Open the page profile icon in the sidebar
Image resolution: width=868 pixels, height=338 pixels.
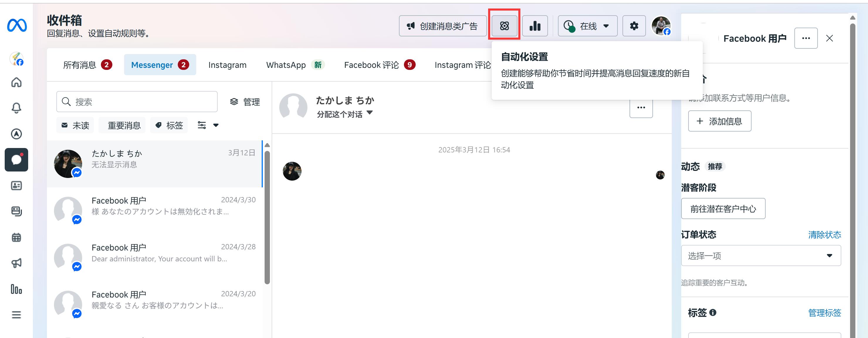tap(16, 59)
